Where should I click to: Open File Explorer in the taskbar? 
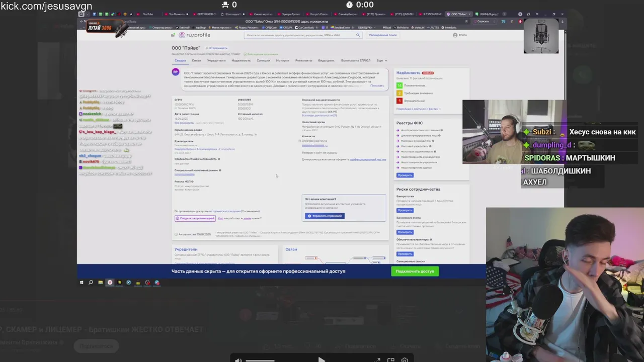pos(100,283)
